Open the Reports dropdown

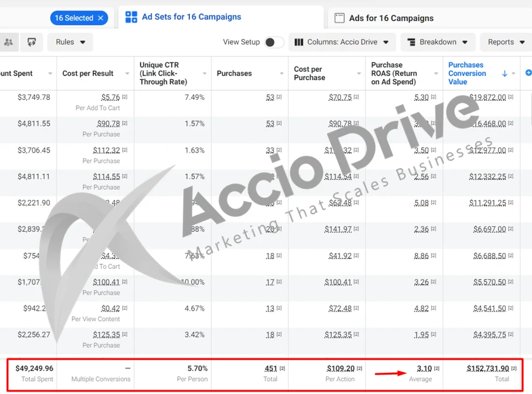pyautogui.click(x=506, y=42)
